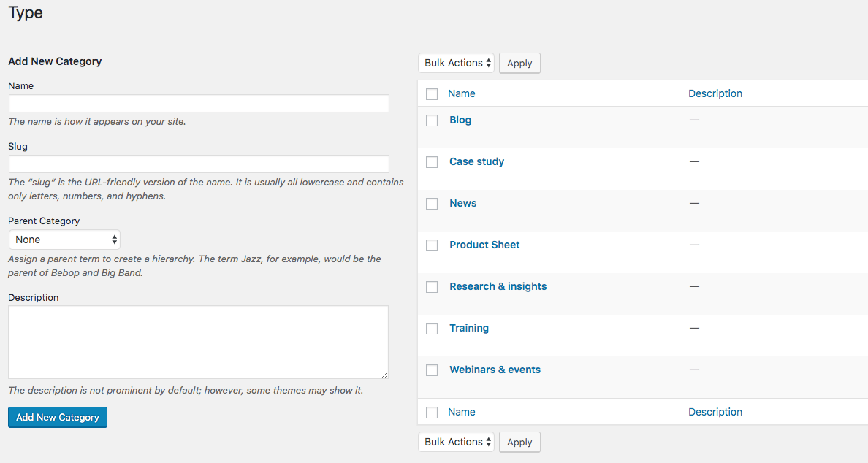Screen dimensions: 868x463
Task: Open the Training category link
Action: click(x=469, y=328)
